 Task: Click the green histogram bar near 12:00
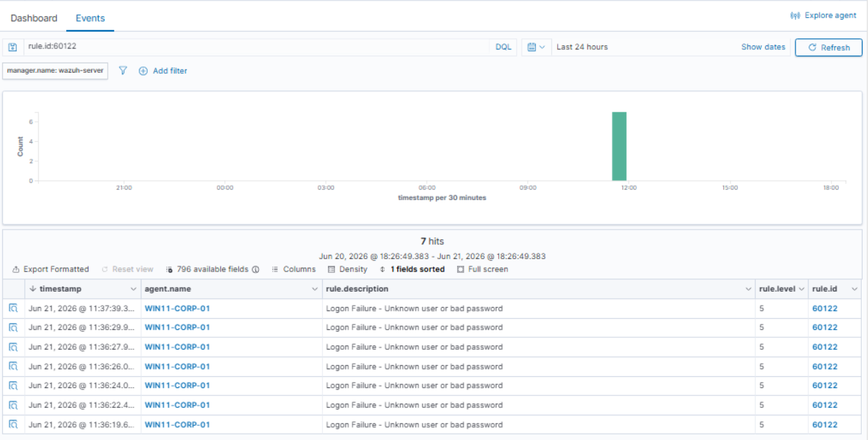pyautogui.click(x=619, y=146)
